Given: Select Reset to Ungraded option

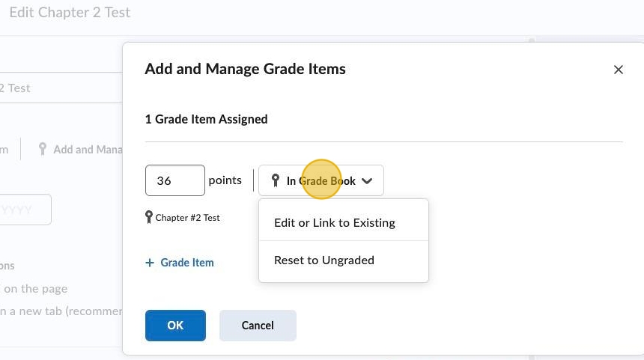Looking at the screenshot, I should pyautogui.click(x=324, y=260).
